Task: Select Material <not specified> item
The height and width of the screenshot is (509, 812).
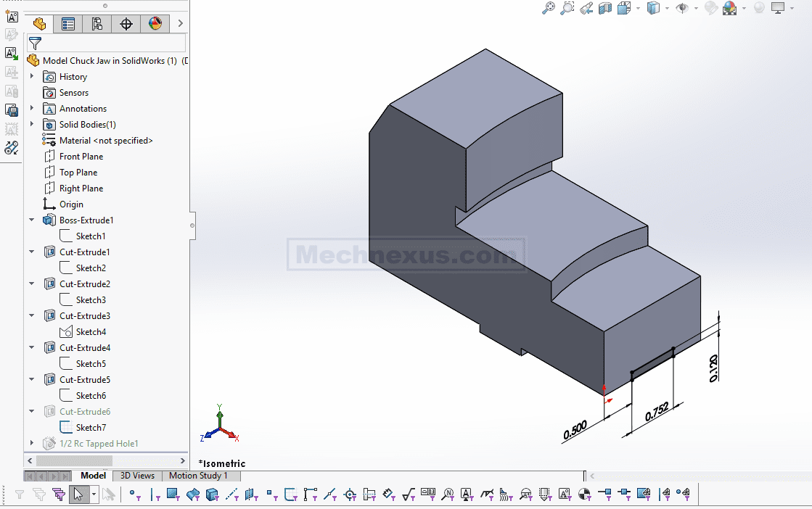Action: pos(98,141)
